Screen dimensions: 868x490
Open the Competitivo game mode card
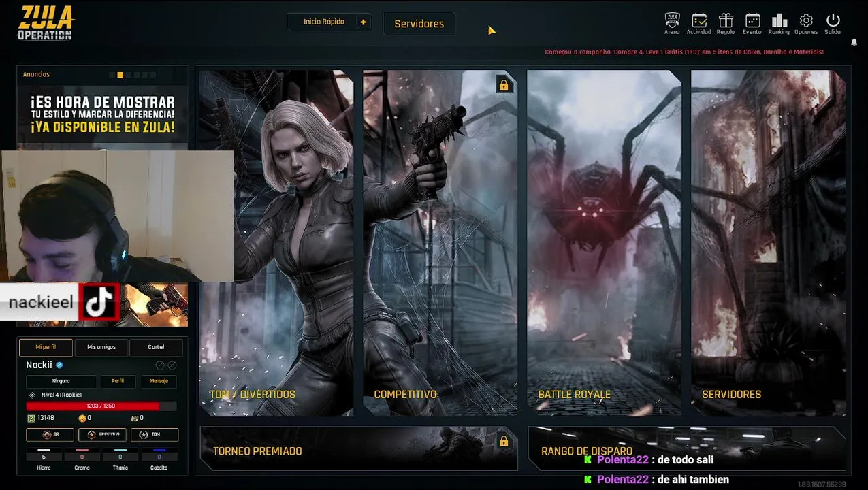(x=440, y=242)
